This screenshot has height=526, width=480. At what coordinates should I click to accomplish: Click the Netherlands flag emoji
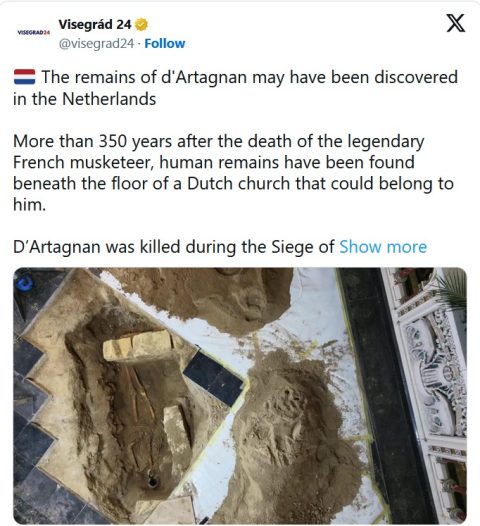[24, 77]
